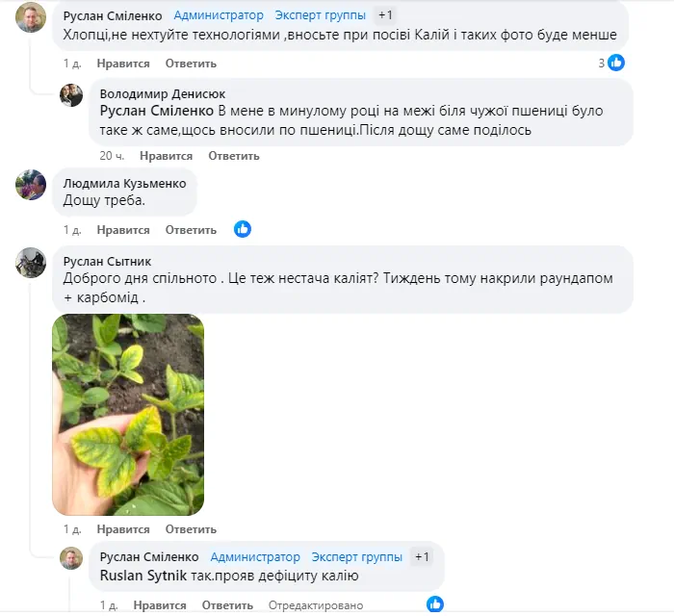674x616 pixels.
Task: Toggle Нравится under Руслан Сытник's photo comment
Action: (123, 529)
